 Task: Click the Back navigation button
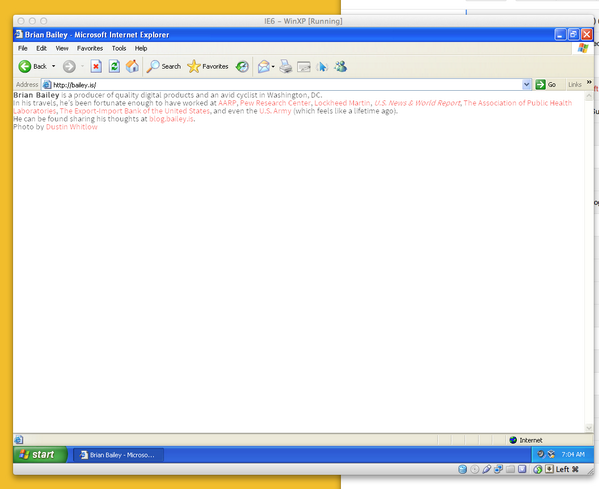[x=32, y=66]
